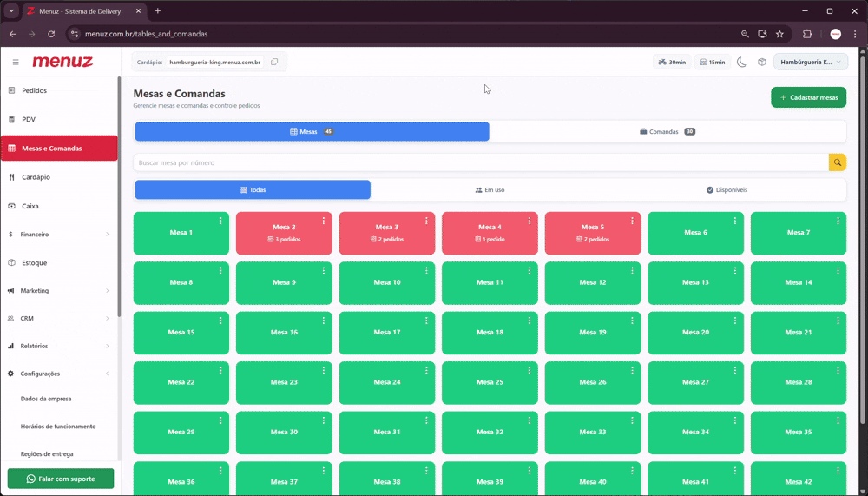Select the Mesa 26 table card

click(593, 383)
